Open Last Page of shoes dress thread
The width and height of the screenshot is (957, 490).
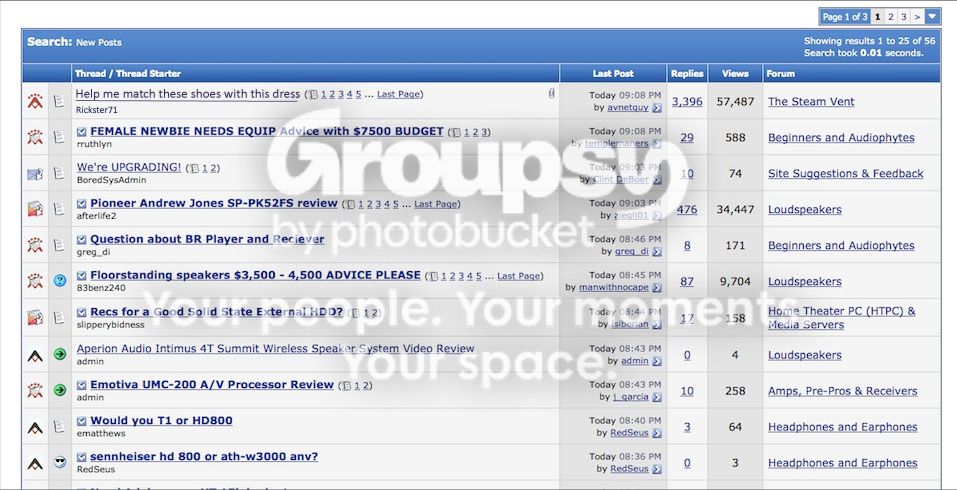pyautogui.click(x=398, y=94)
